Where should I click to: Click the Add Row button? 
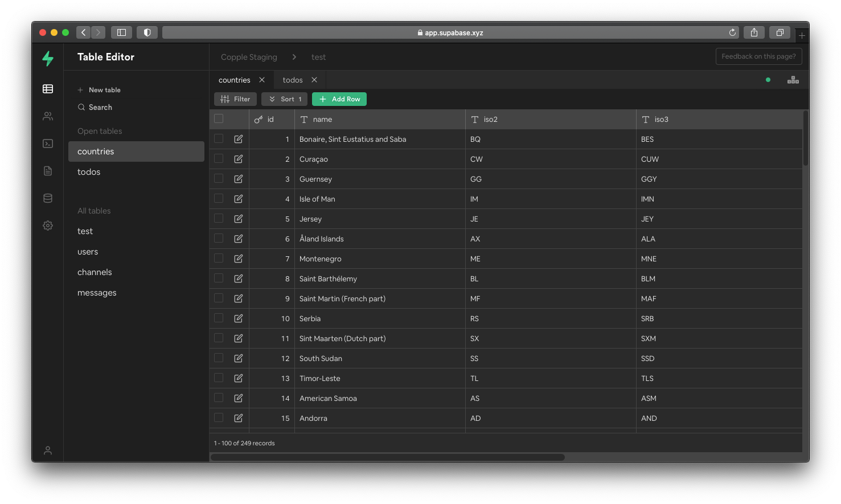pyautogui.click(x=339, y=99)
